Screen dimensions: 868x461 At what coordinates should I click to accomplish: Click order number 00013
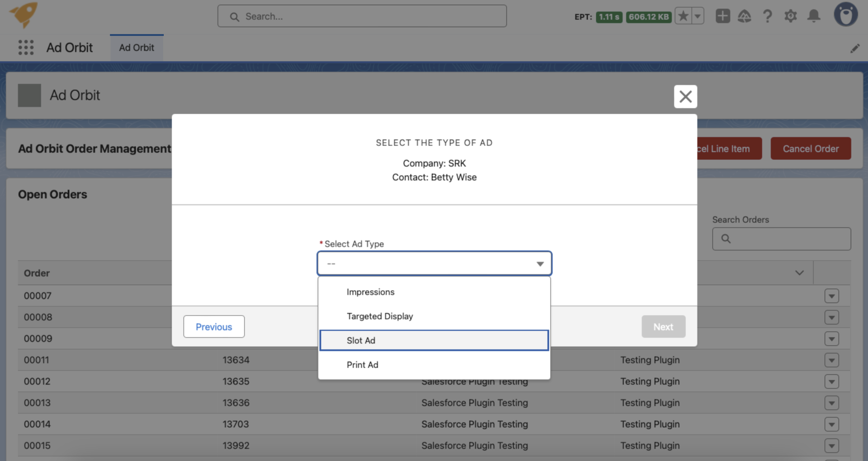[x=37, y=403]
